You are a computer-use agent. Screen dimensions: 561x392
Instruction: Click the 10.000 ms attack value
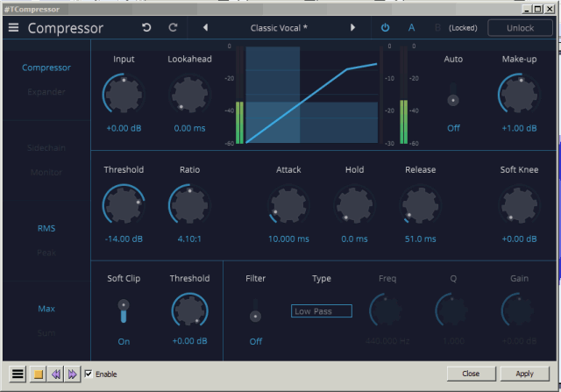coord(288,239)
